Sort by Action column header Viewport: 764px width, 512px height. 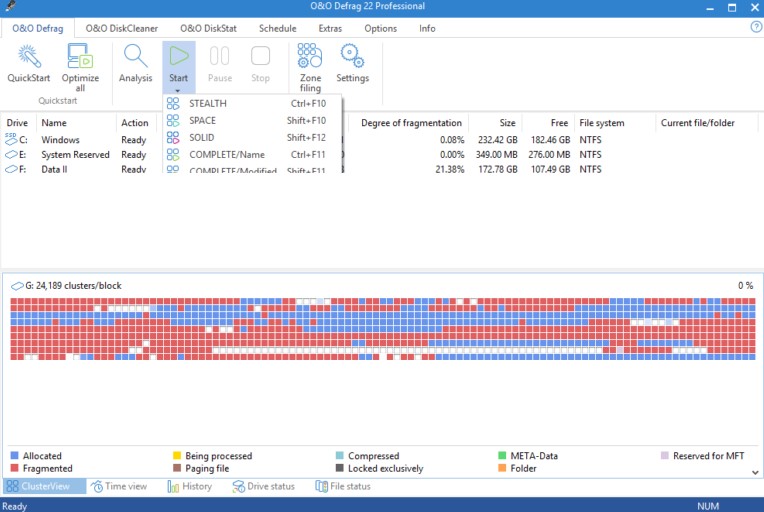click(135, 123)
